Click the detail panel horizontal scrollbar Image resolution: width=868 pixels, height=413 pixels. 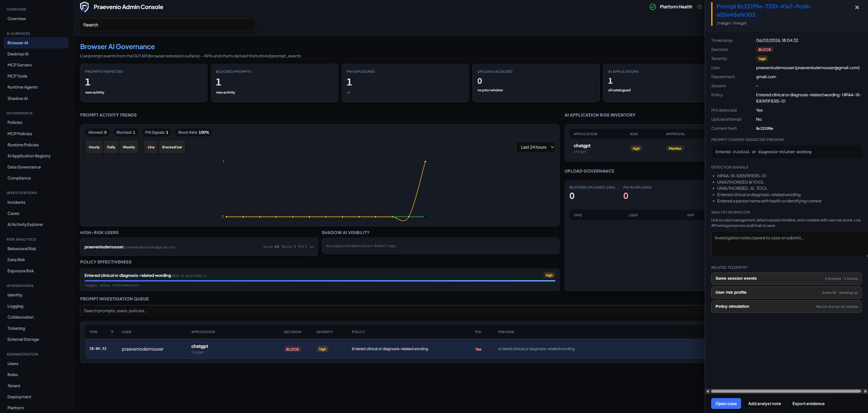786,391
